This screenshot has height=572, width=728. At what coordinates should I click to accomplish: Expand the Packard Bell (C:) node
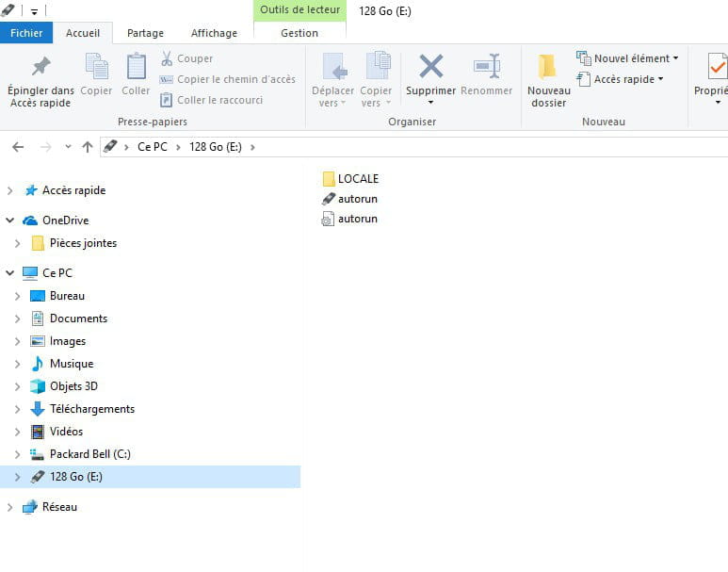(17, 454)
